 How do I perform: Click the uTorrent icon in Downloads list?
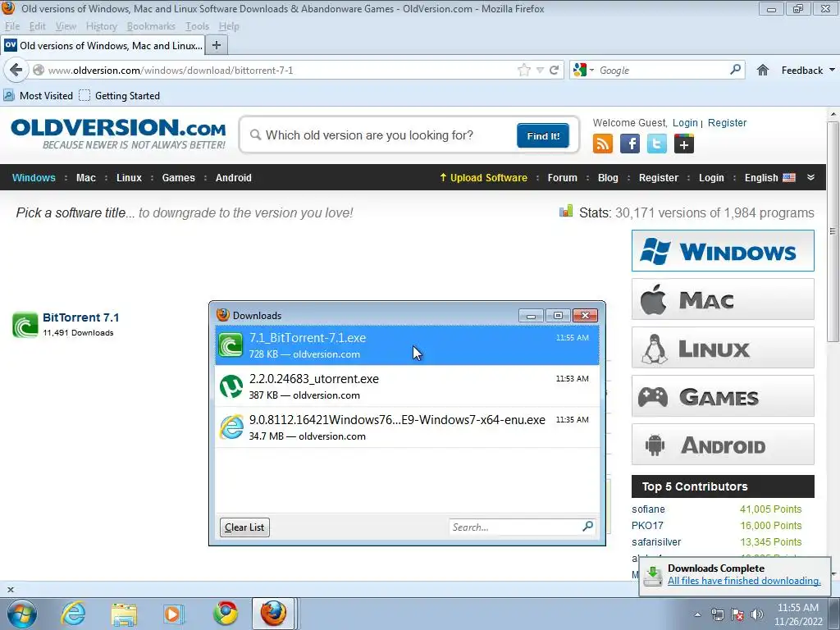pyautogui.click(x=231, y=386)
